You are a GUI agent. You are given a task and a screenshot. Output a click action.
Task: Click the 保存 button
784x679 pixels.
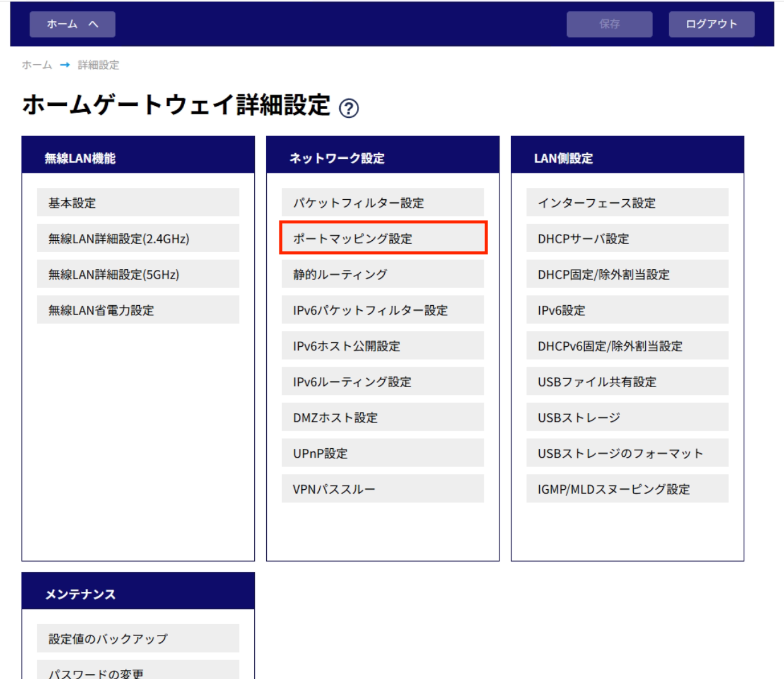pos(609,24)
